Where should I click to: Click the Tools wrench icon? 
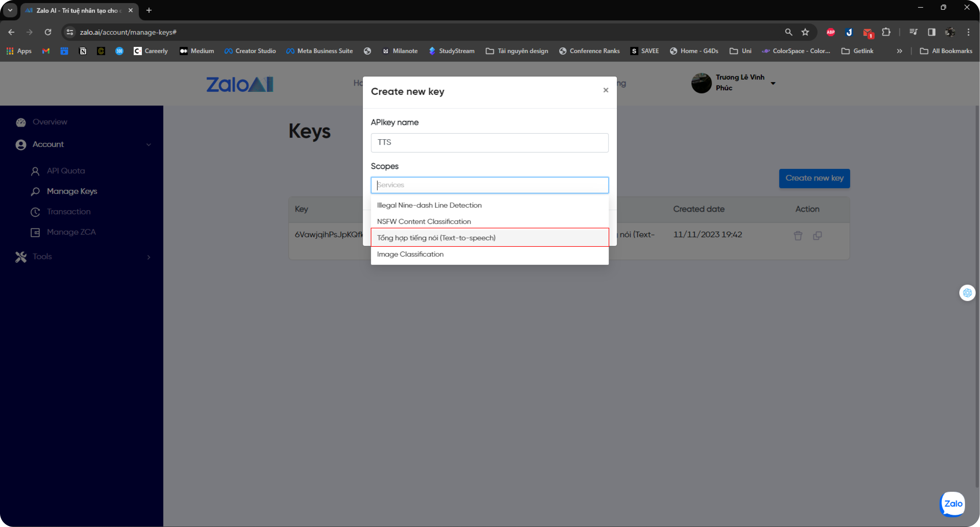click(21, 257)
